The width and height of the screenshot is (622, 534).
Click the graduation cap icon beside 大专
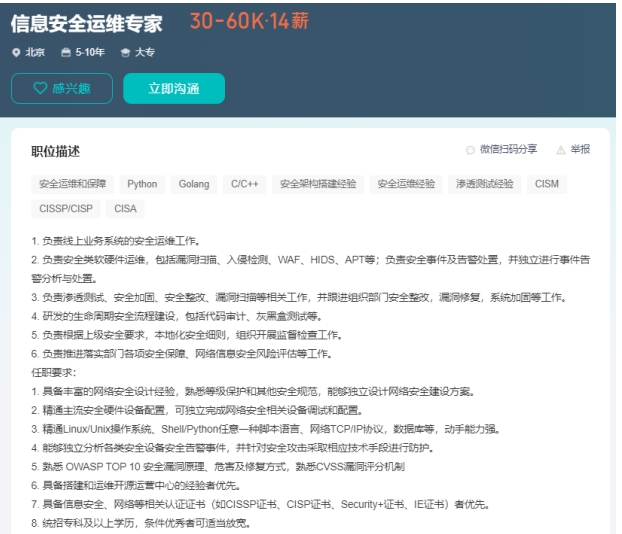(x=125, y=53)
